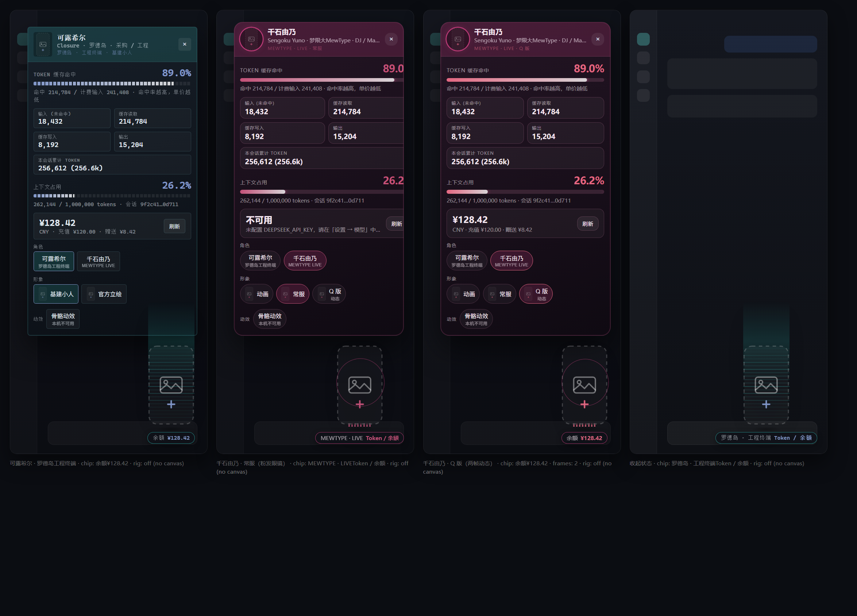Click the striped image placeholder above teal 余额 chip
Screen dimensions: 857x616
tap(171, 385)
